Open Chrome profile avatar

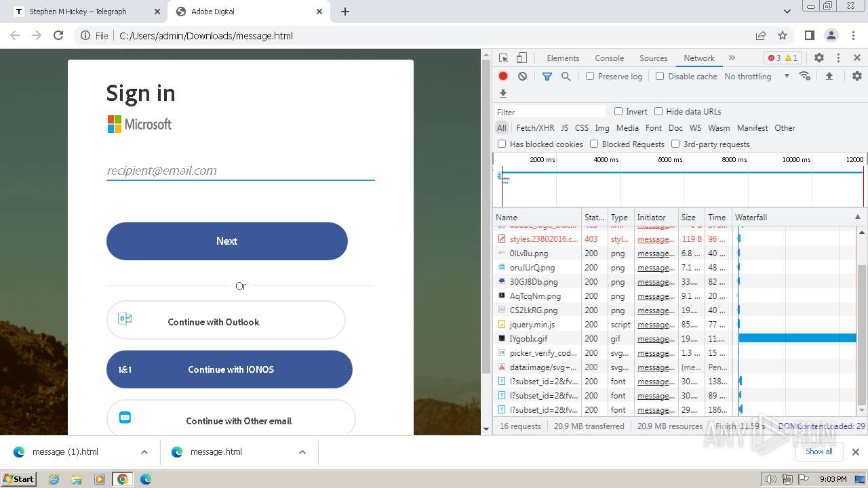click(831, 35)
